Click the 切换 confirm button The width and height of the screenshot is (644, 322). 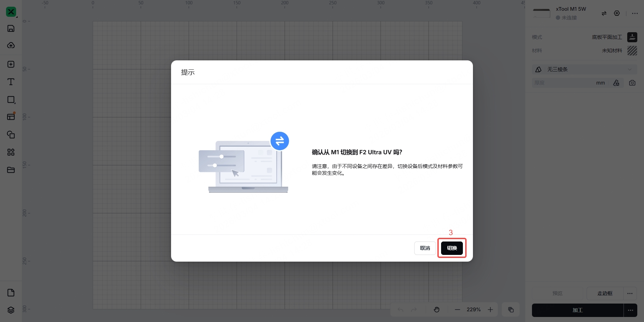[x=451, y=248]
